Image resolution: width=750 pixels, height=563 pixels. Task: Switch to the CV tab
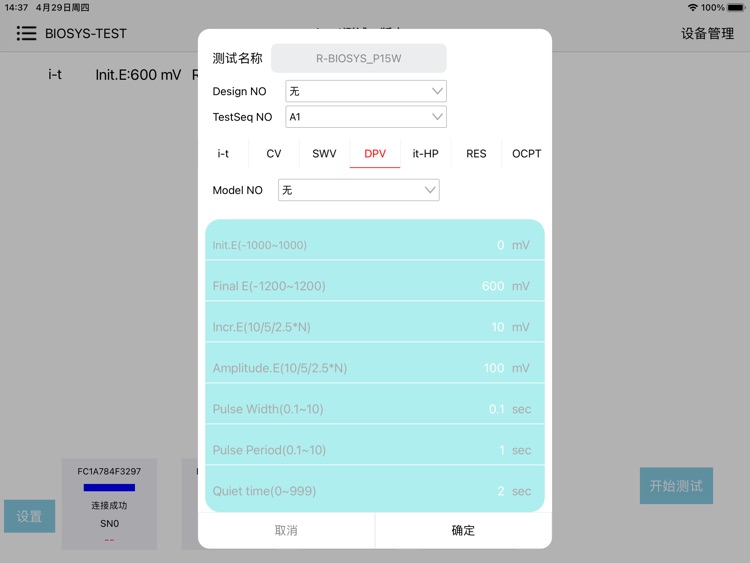pos(274,154)
